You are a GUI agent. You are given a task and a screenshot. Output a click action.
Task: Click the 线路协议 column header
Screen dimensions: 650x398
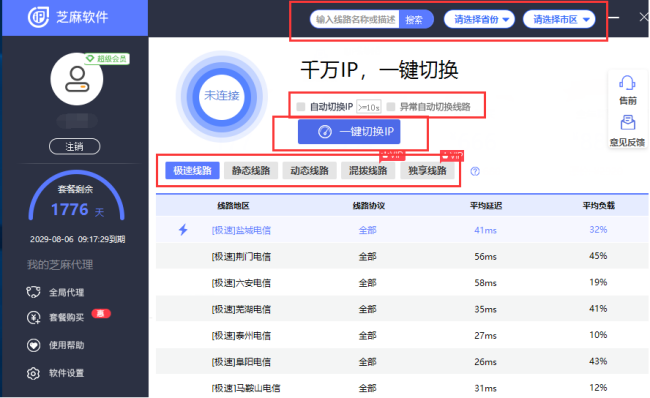click(x=369, y=206)
